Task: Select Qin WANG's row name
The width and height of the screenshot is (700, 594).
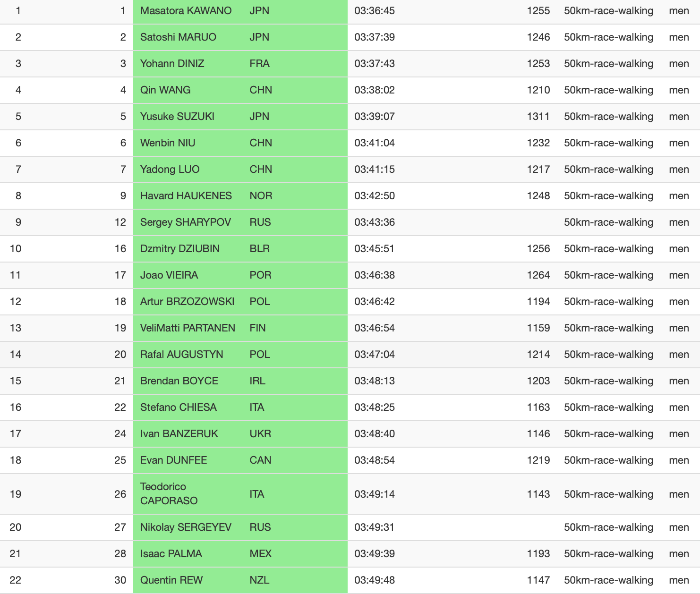Action: tap(165, 90)
